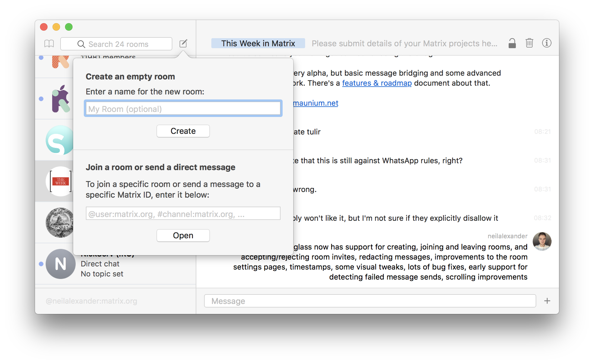594x364 pixels.
Task: Select The Week room avatar in sidebar
Action: pyautogui.click(x=60, y=181)
